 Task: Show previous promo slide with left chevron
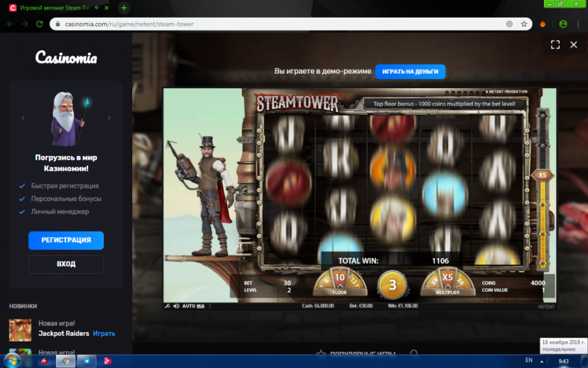click(24, 118)
